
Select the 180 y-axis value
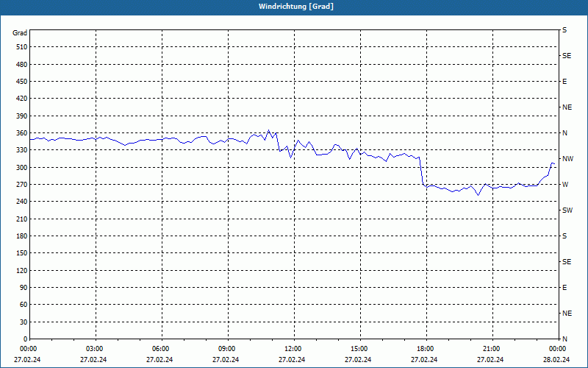[x=22, y=236]
